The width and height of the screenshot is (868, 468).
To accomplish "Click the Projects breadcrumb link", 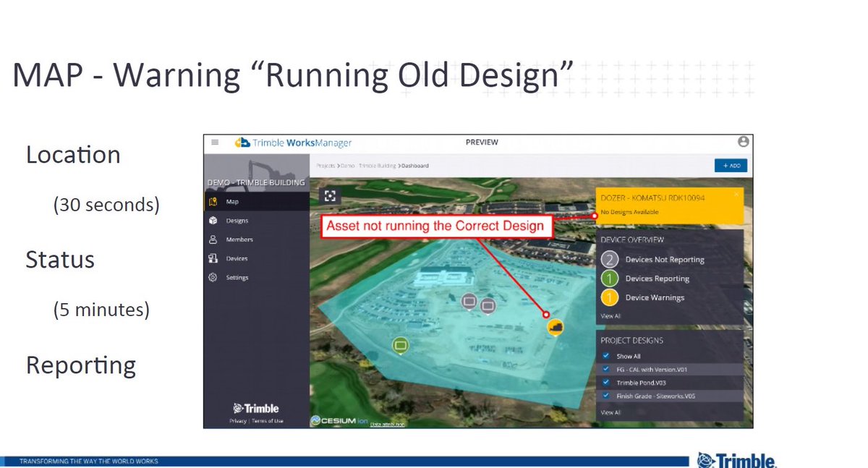I will tap(325, 166).
